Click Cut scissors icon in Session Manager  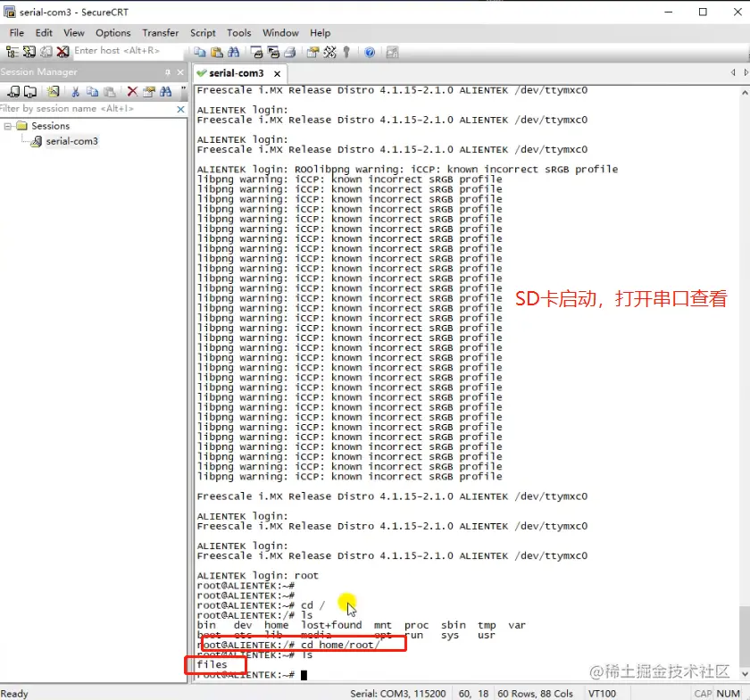(75, 91)
